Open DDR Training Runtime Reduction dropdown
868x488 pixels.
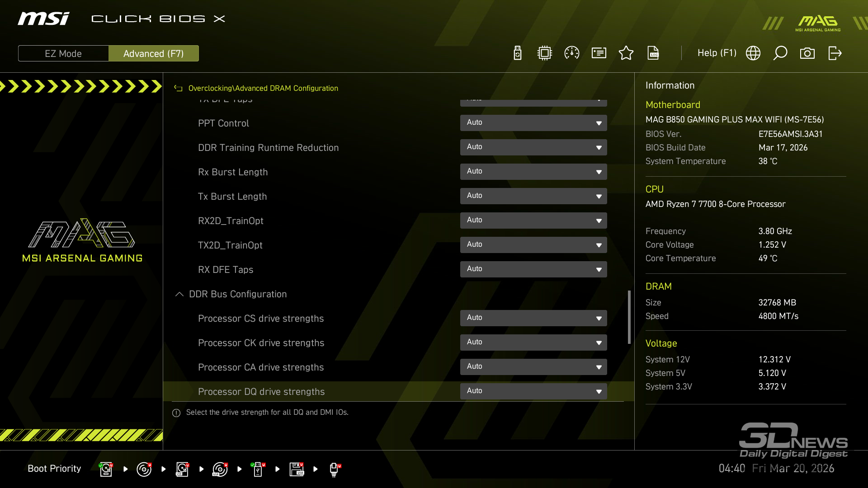pyautogui.click(x=533, y=147)
